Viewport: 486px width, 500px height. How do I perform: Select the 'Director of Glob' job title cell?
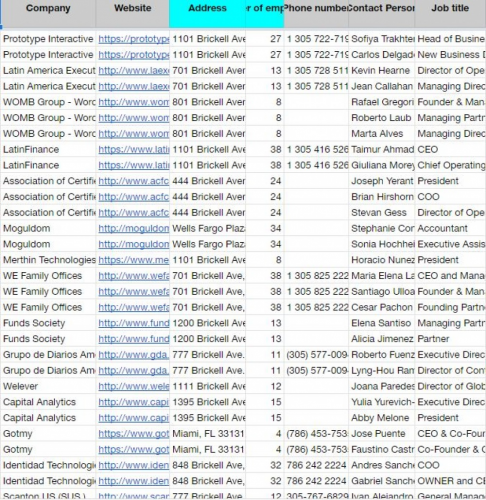coord(450,386)
